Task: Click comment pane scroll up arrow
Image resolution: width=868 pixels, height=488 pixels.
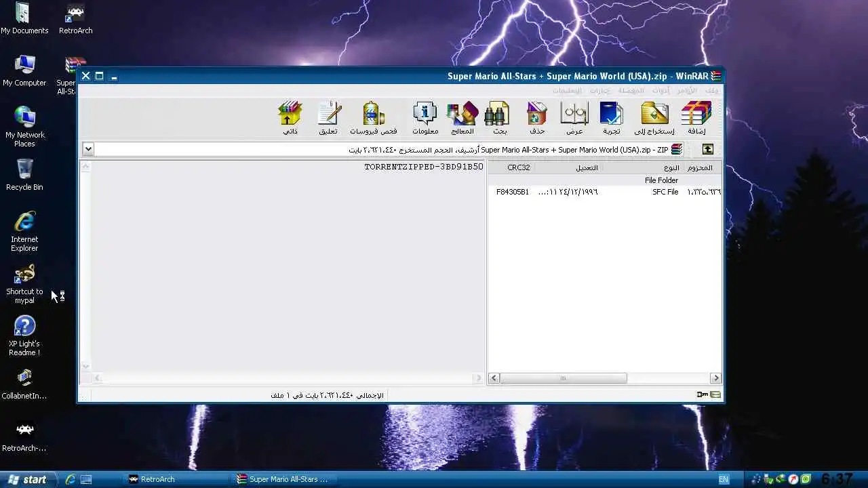Action: click(85, 166)
